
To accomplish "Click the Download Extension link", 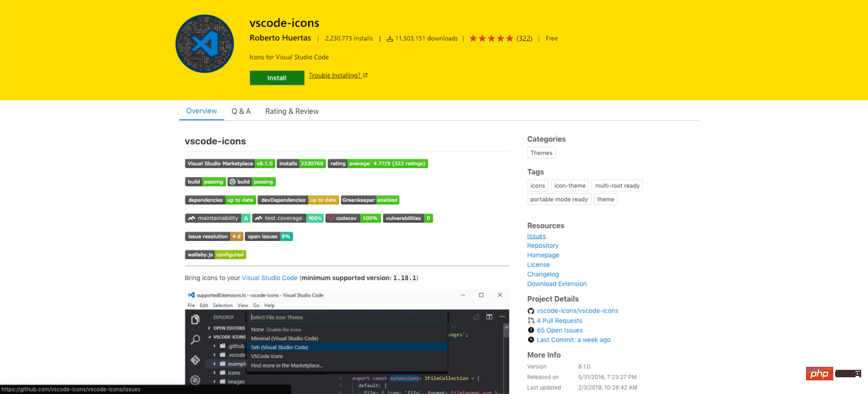I will [x=557, y=284].
